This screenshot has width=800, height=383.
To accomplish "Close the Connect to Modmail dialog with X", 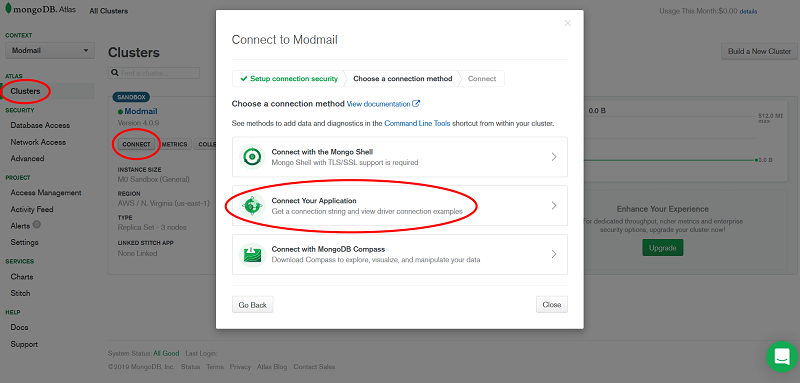I will click(x=567, y=23).
